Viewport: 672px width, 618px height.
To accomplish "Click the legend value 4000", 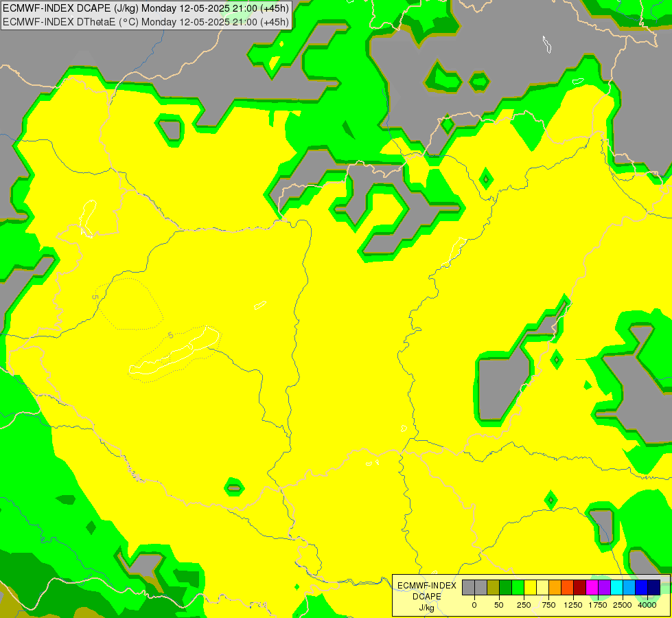I will point(647,605).
